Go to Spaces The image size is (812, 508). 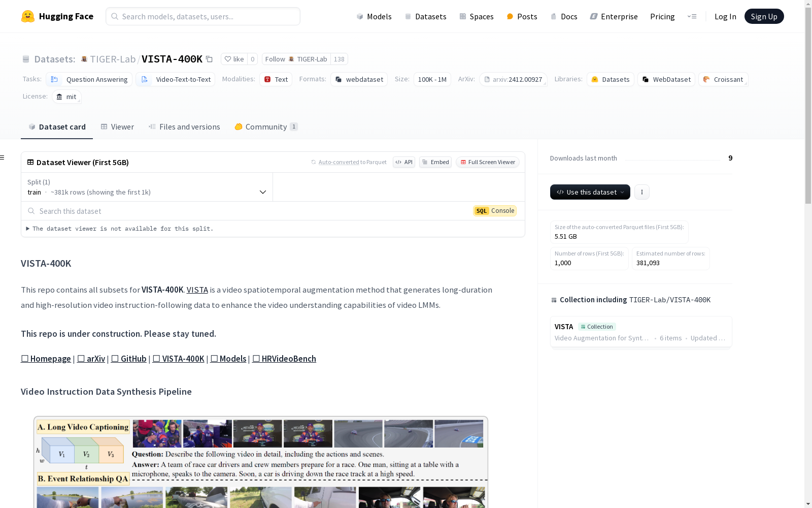point(476,16)
